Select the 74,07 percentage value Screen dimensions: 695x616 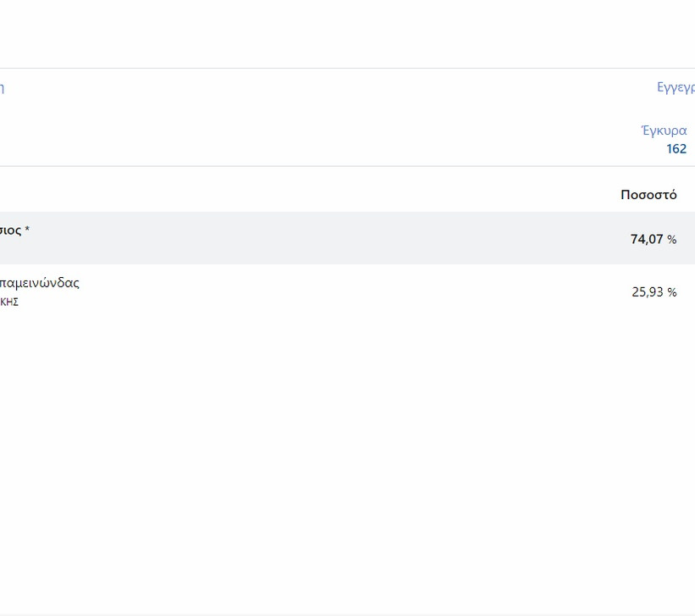[x=646, y=240]
